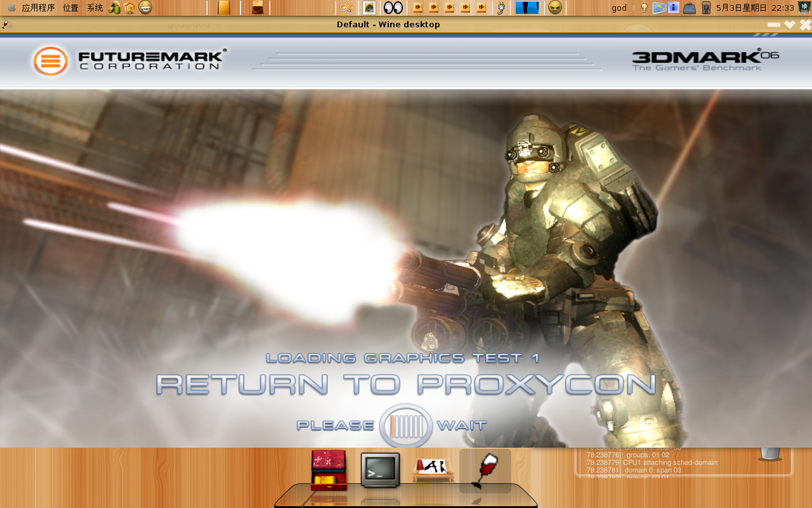Open the red box dock icon
The width and height of the screenshot is (812, 508).
pyautogui.click(x=329, y=470)
